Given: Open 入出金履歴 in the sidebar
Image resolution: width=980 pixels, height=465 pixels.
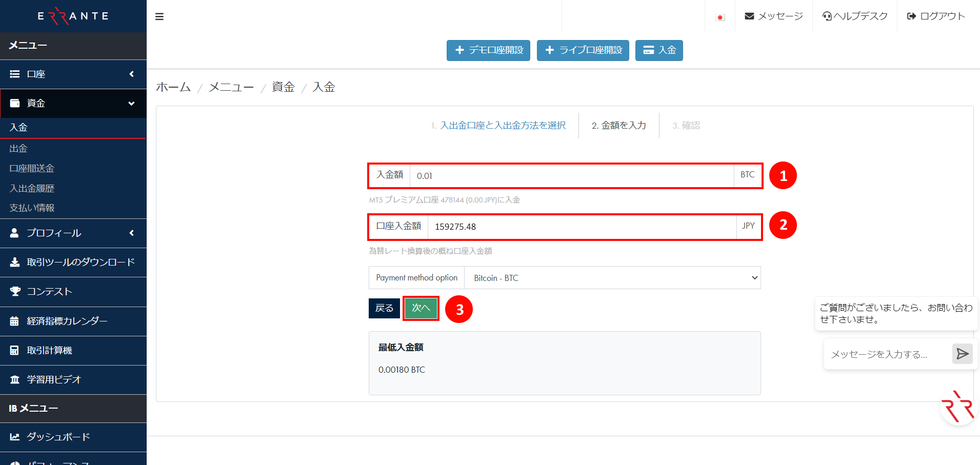Looking at the screenshot, I should tap(32, 189).
